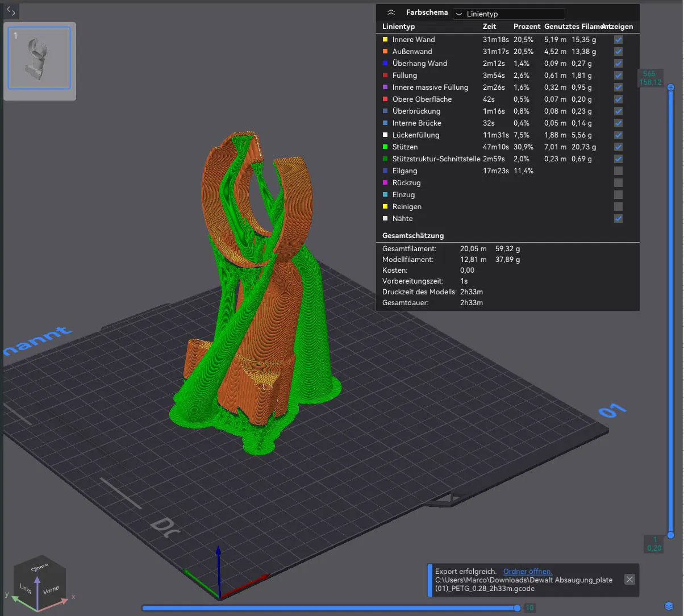Open the Linientyp color scheme dropdown
This screenshot has height=616, width=684.
coord(508,14)
